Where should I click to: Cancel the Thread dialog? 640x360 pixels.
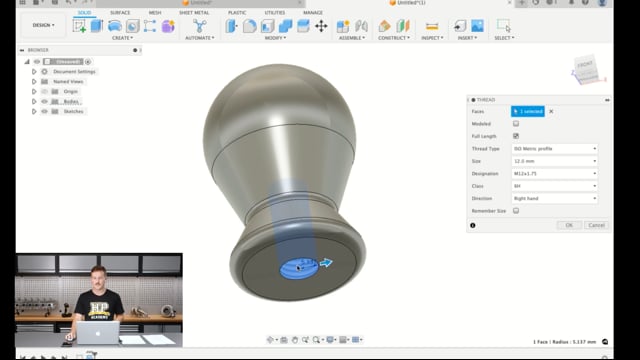pos(596,225)
